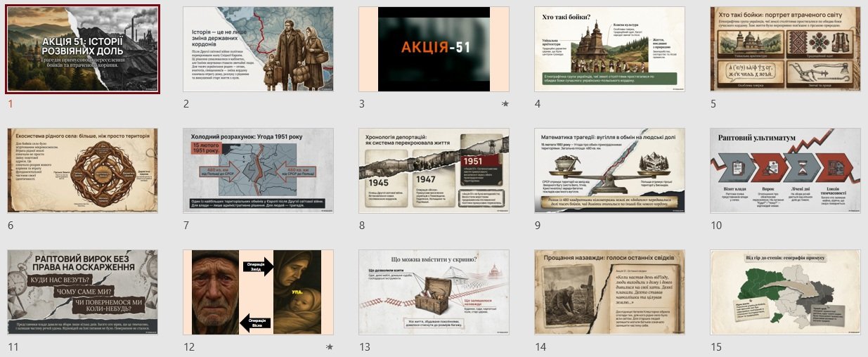
Task: Select the 'Прощання назавжди' slide thumbnail
Action: click(x=609, y=292)
